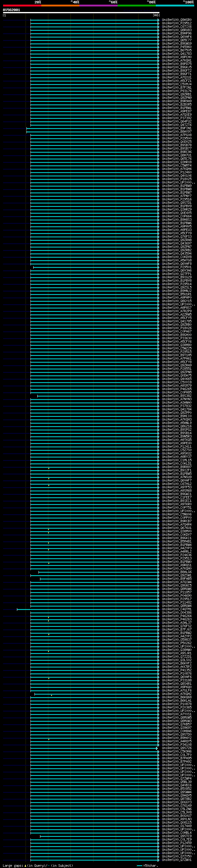Open hit UniRef100_C6TIX6
Image resolution: width=197 pixels, height=868 pixels.
click(176, 26)
